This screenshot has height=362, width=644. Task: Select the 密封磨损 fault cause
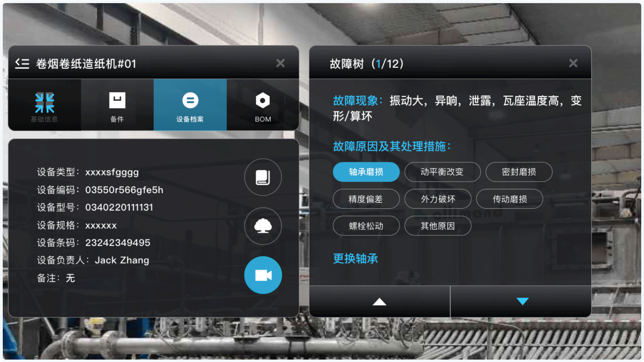point(519,172)
